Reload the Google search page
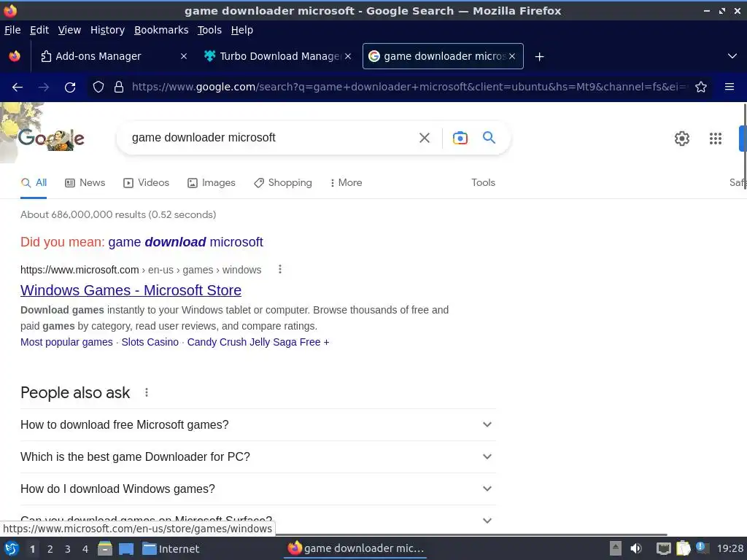Viewport: 747px width, 560px height. pyautogui.click(x=70, y=87)
